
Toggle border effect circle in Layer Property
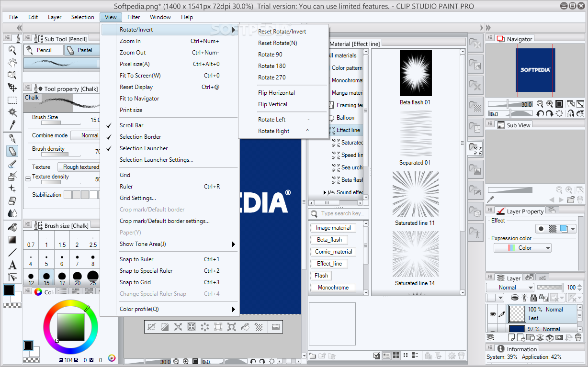pyautogui.click(x=541, y=229)
